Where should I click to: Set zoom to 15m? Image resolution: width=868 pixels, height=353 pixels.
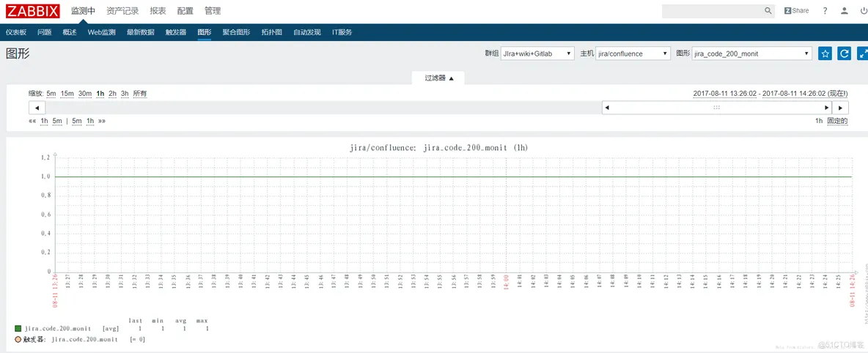tap(67, 94)
